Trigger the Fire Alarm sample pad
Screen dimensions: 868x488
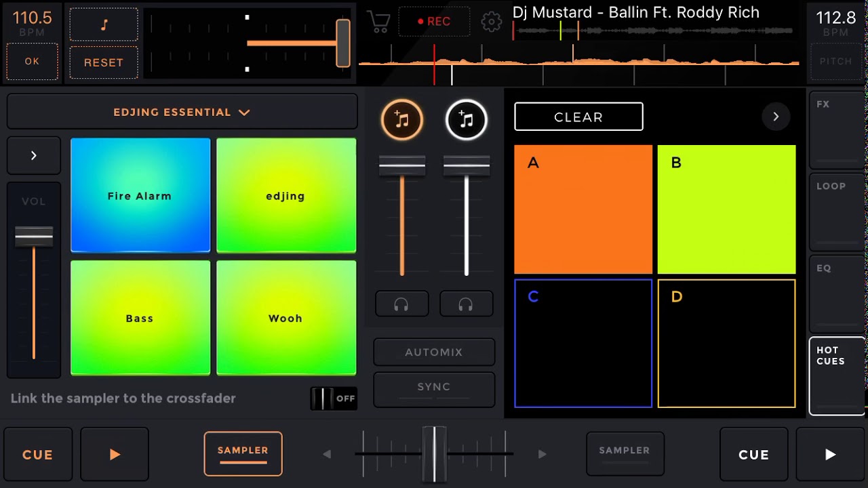[140, 195]
